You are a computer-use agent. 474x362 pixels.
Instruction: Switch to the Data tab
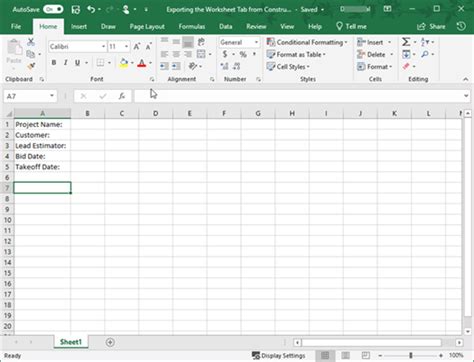[225, 26]
